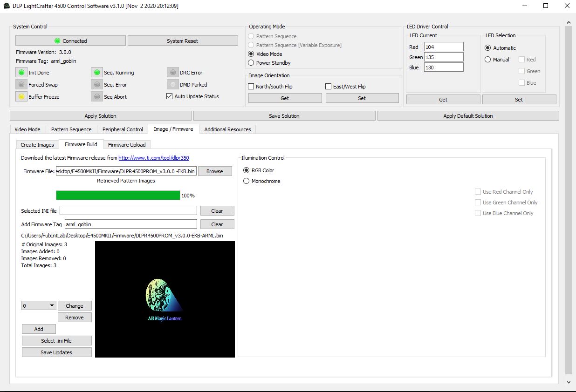Click Set under Image Orientation
This screenshot has height=392, width=576.
point(362,98)
